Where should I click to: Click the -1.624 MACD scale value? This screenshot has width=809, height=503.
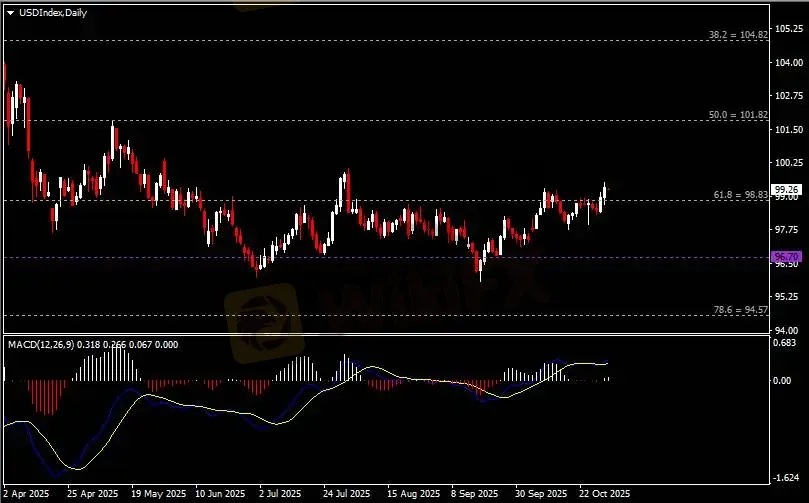784,478
